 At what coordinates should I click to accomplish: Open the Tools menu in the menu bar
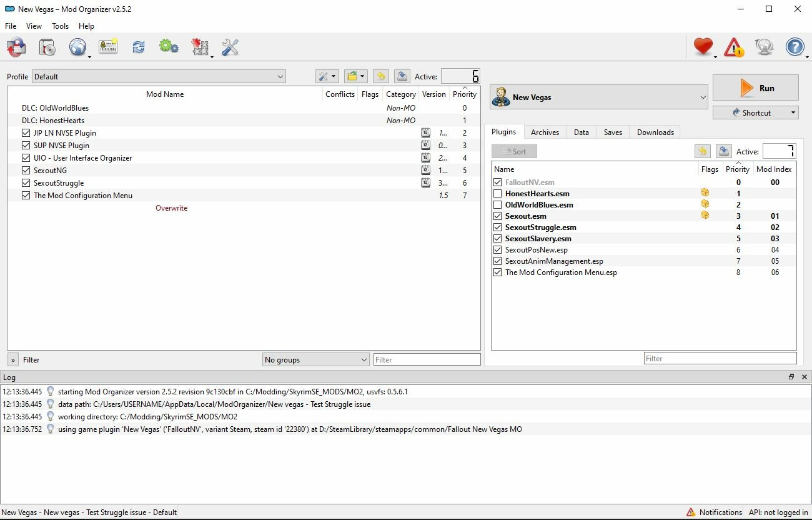click(x=60, y=26)
